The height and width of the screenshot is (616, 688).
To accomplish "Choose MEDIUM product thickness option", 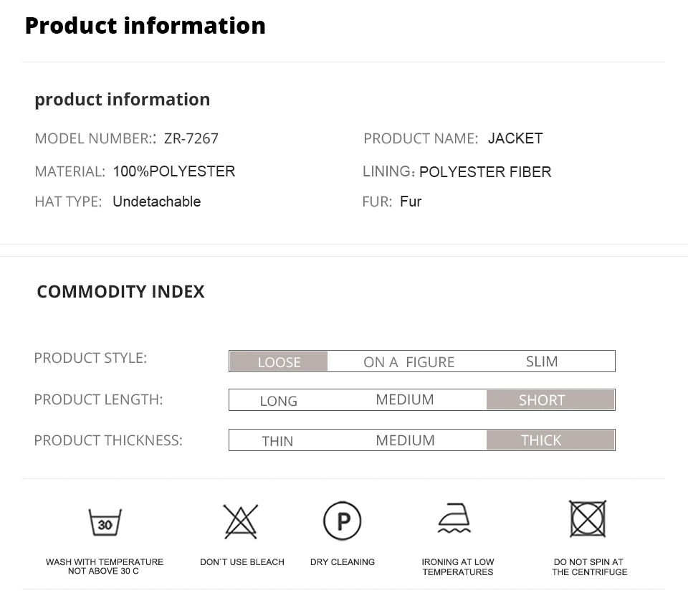I will point(405,440).
